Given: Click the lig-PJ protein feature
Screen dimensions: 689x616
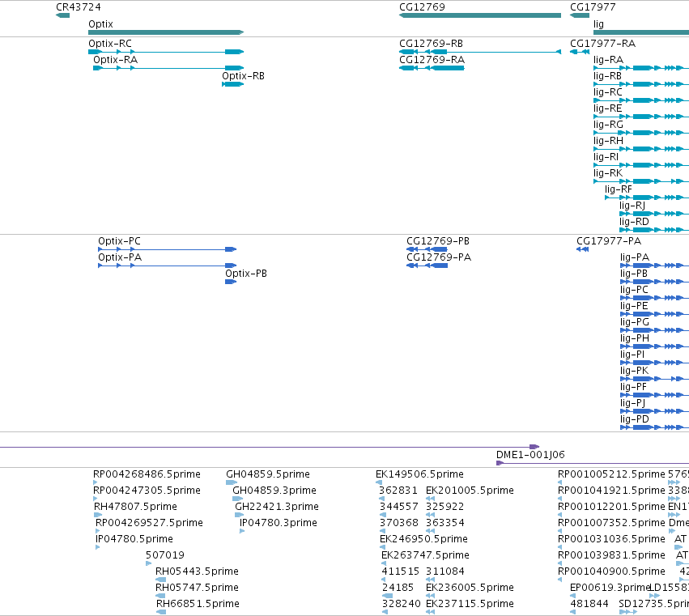Looking at the screenshot, I should point(654,411).
